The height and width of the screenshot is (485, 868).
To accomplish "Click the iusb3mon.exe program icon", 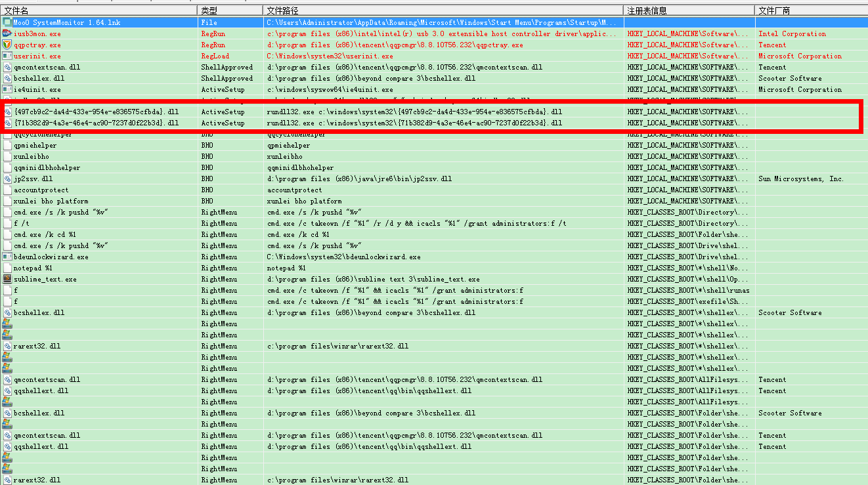I will 7,33.
